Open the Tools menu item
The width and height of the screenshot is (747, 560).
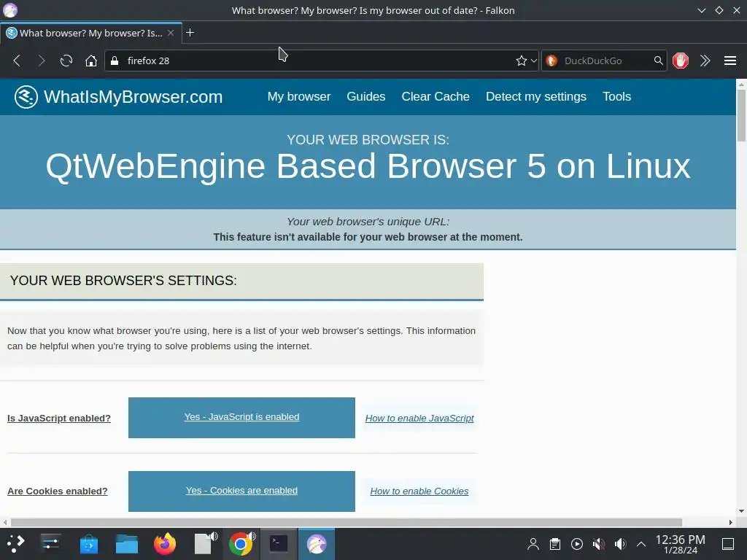point(616,97)
